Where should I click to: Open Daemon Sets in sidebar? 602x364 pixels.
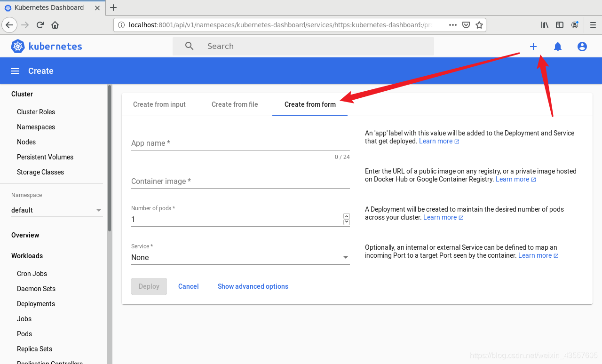[x=36, y=289]
